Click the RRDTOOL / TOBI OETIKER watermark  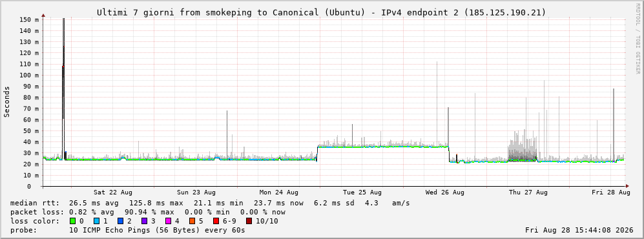[x=638, y=39]
